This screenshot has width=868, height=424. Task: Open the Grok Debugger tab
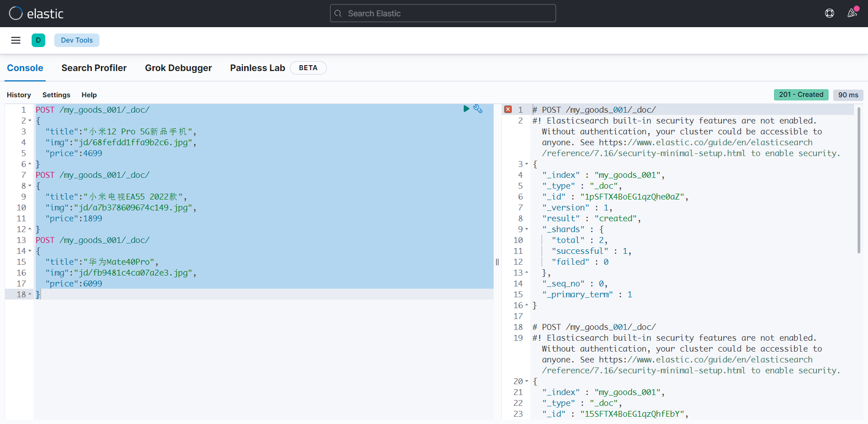(179, 68)
